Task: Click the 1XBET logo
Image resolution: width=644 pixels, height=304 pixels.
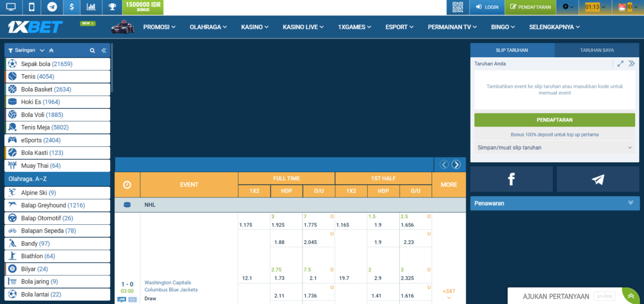Action: point(35,27)
